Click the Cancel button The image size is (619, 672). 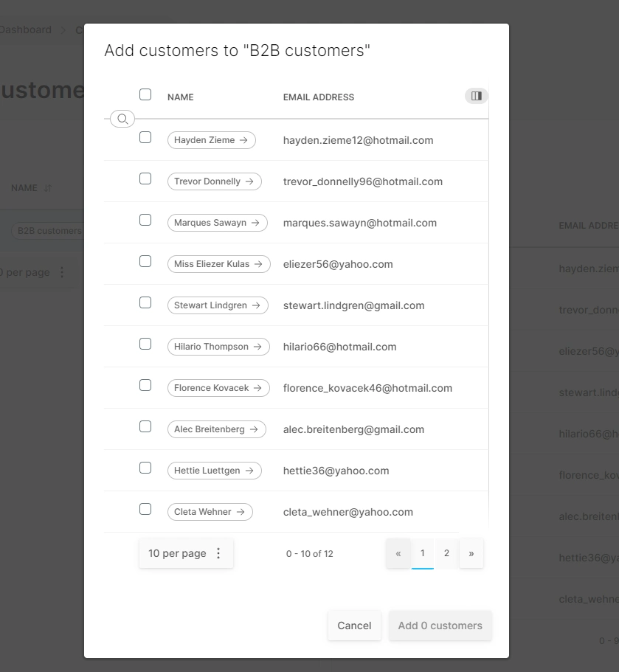[x=354, y=626]
